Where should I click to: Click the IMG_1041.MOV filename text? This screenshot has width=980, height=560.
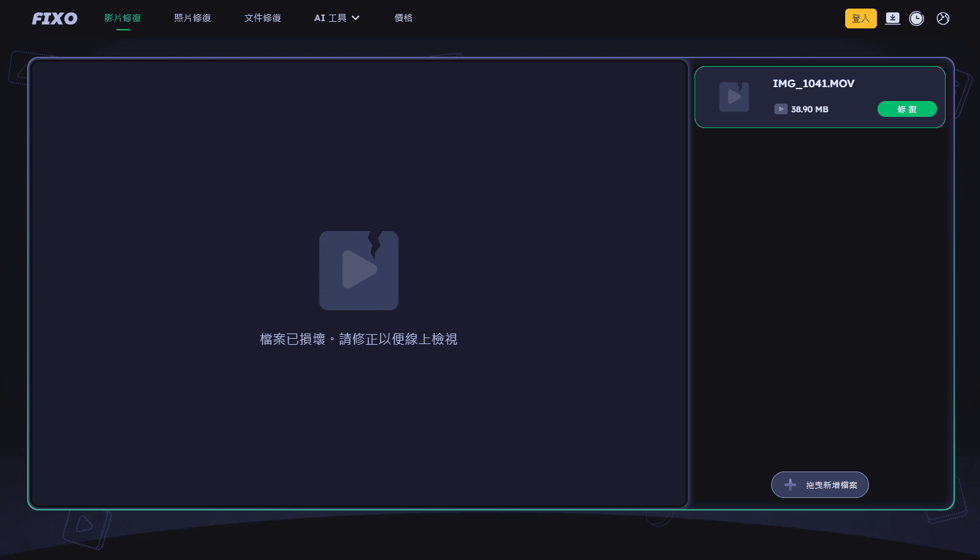(x=813, y=83)
